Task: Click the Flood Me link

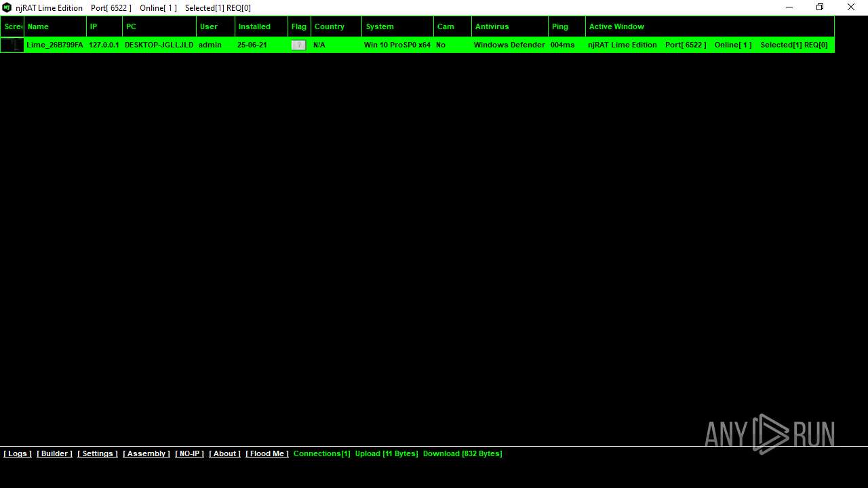Action: click(x=267, y=453)
